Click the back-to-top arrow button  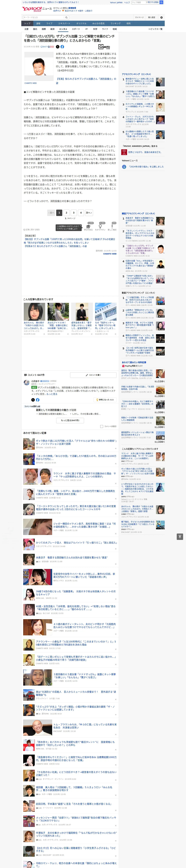coord(180,536)
